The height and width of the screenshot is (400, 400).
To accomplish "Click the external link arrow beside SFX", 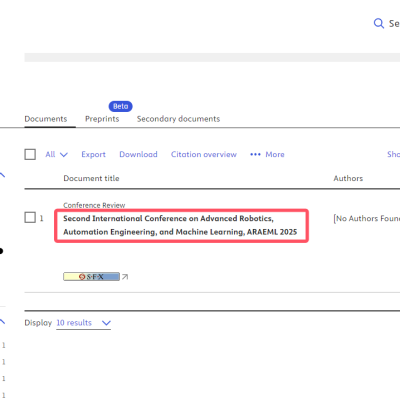I will 125,277.
